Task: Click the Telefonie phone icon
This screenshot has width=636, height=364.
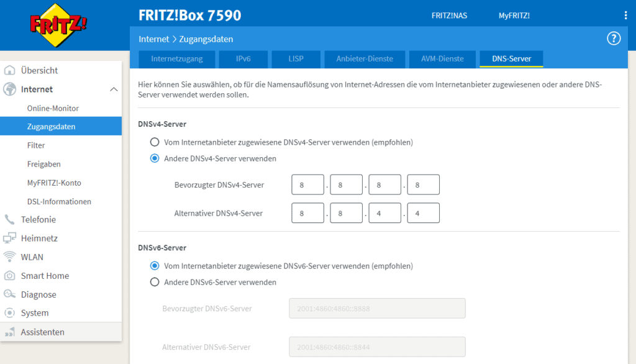Action: pyautogui.click(x=9, y=219)
